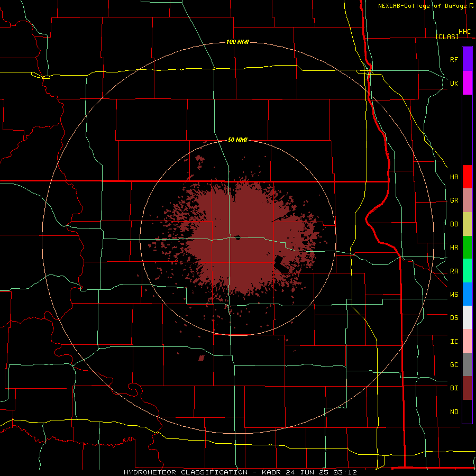Click the 'RF' legend label

click(454, 59)
